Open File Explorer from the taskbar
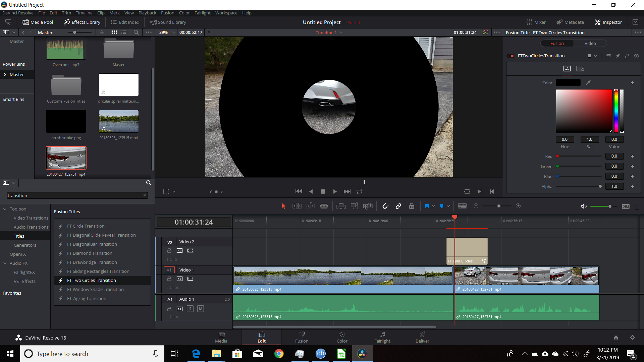 click(217, 354)
